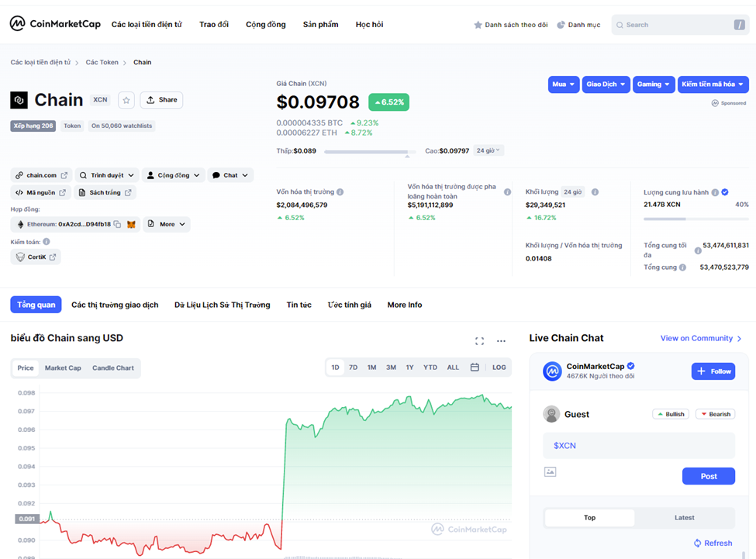The width and height of the screenshot is (756, 559).
Task: Switch chart to Candle Chart view
Action: pos(113,368)
